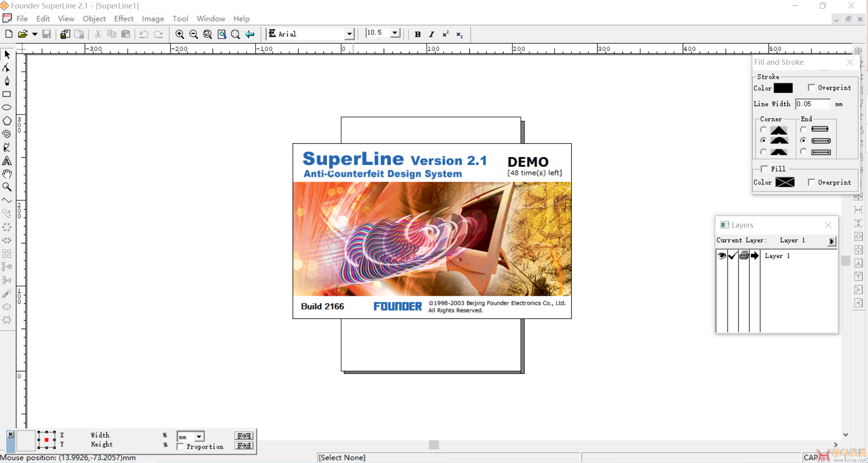Image resolution: width=868 pixels, height=463 pixels.
Task: Open the Effect menu
Action: (123, 19)
